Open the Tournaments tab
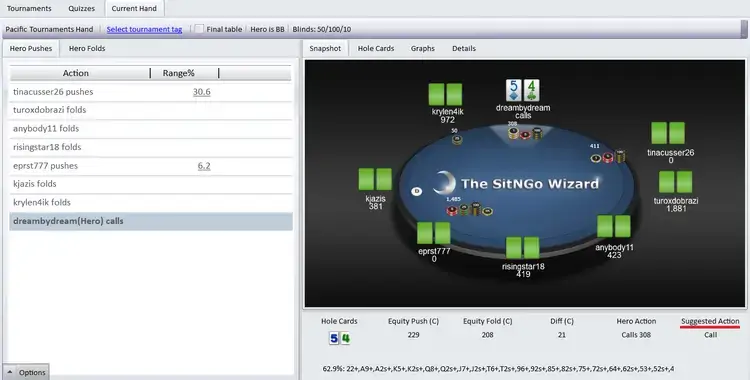This screenshot has width=750, height=380. [x=29, y=8]
